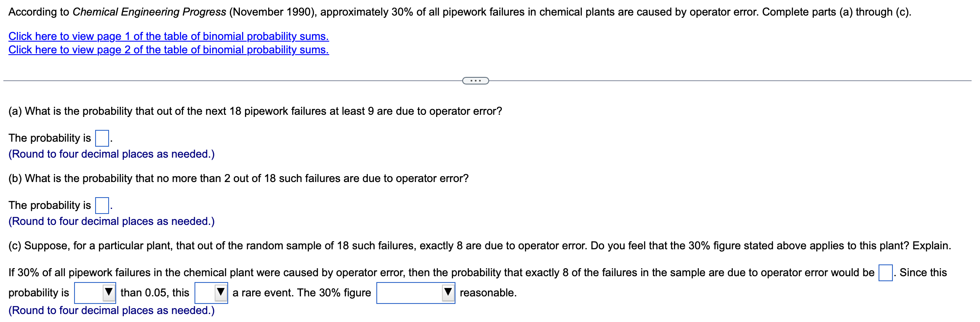Click the 'Round to four decimal places' note under part (a)
This screenshot has height=322, width=980.
click(112, 154)
